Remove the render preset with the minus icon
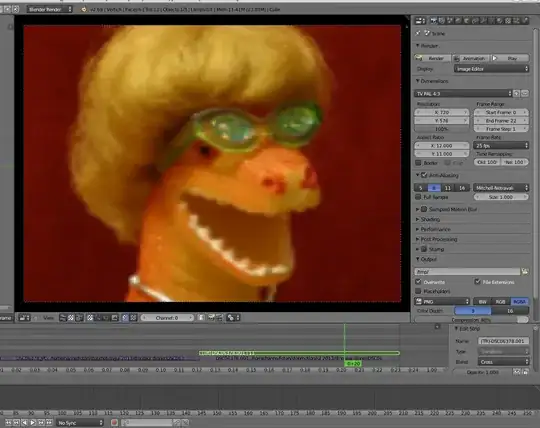Viewport: 540px width, 428px height. pos(525,94)
